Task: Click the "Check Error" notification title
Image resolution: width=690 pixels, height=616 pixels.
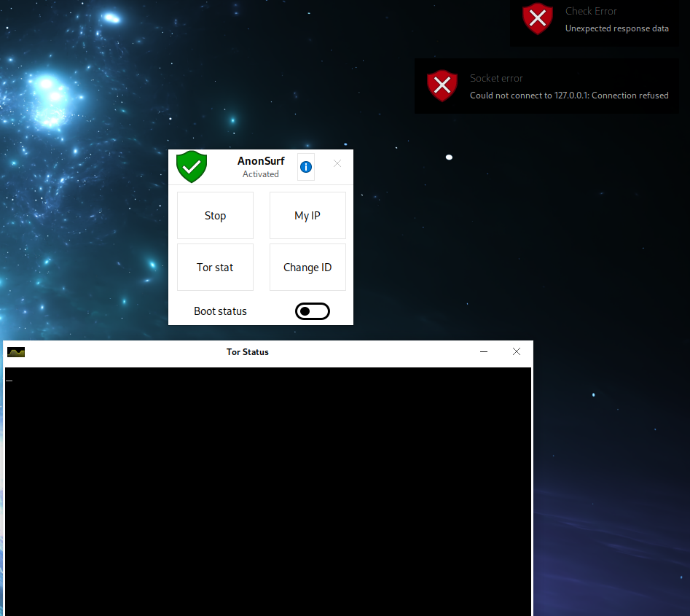Action: [x=591, y=11]
